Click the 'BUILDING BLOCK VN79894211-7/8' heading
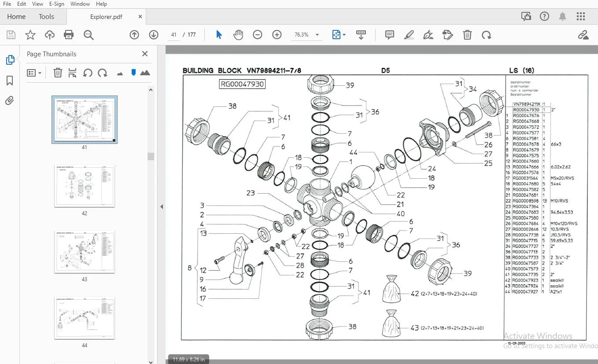Screen dimensions: 598x364 tap(242, 70)
